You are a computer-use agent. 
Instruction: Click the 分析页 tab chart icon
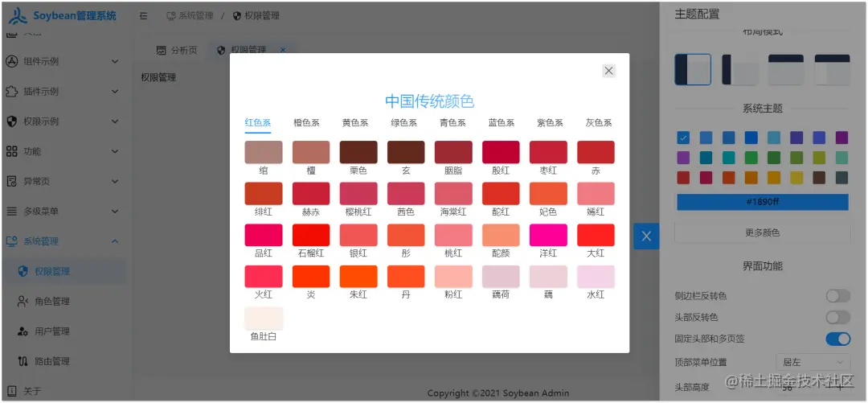click(161, 50)
